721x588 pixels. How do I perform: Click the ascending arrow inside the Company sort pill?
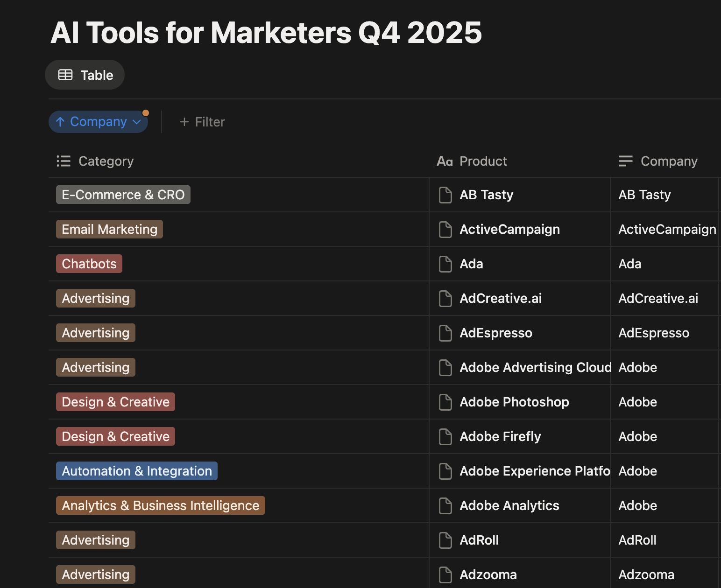click(x=60, y=122)
